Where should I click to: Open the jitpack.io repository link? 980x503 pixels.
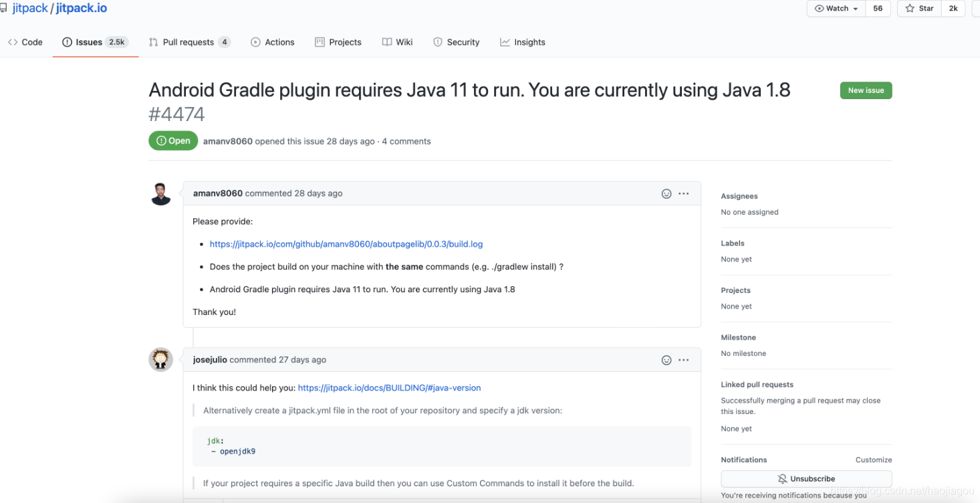(81, 9)
